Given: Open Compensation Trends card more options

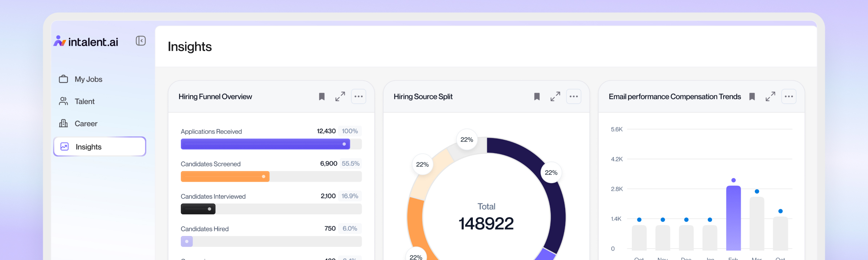Looking at the screenshot, I should pos(789,96).
